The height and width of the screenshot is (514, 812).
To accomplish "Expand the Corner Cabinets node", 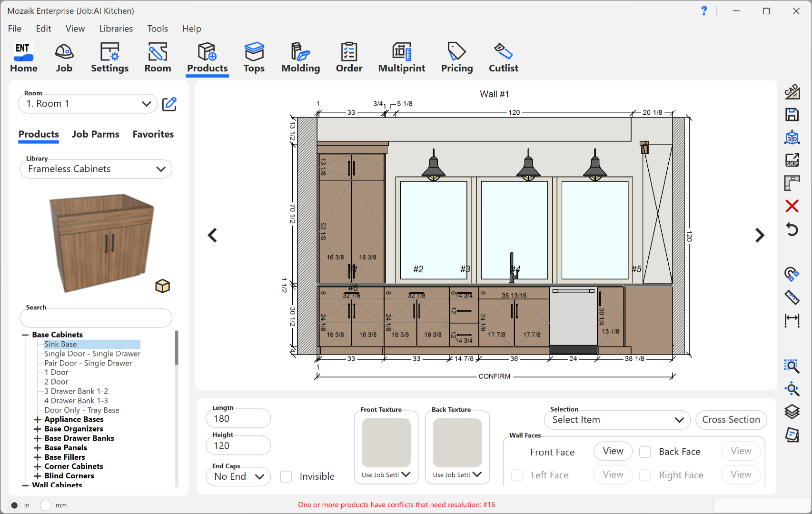I will [x=37, y=466].
